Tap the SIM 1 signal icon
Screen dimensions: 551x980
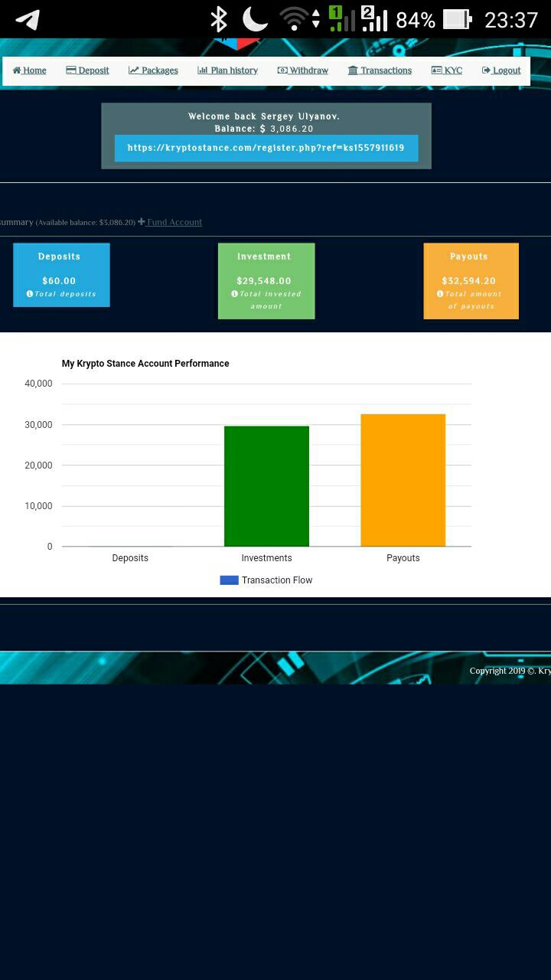tap(341, 19)
